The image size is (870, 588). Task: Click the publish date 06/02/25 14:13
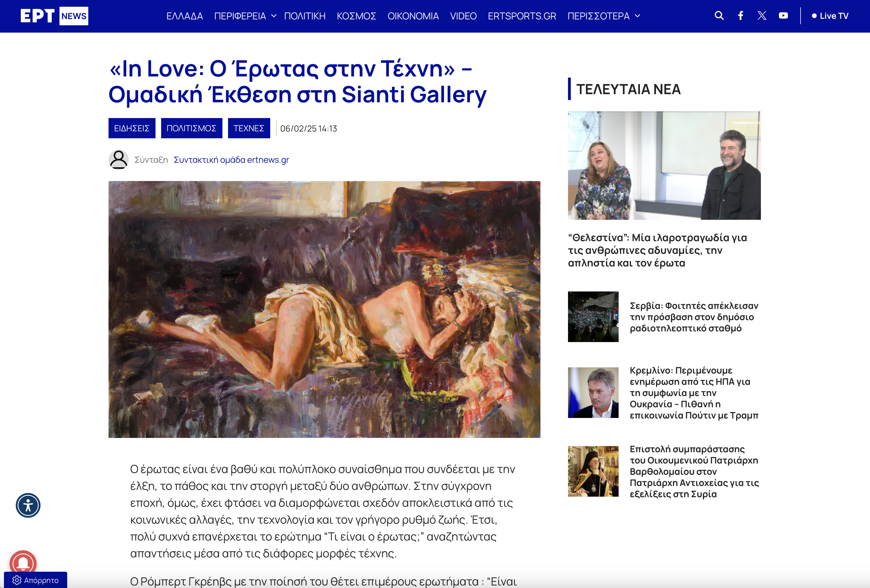click(x=308, y=128)
